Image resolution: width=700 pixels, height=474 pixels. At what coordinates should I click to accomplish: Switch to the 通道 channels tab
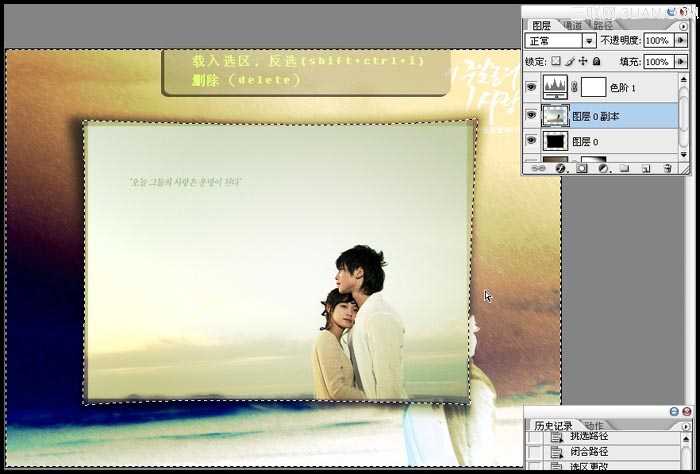[x=574, y=24]
